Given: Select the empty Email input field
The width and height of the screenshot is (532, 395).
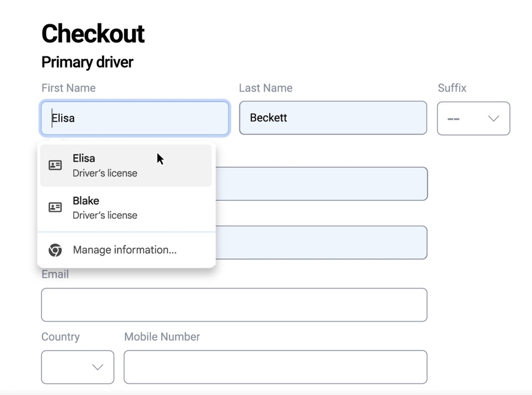Looking at the screenshot, I should (x=234, y=305).
